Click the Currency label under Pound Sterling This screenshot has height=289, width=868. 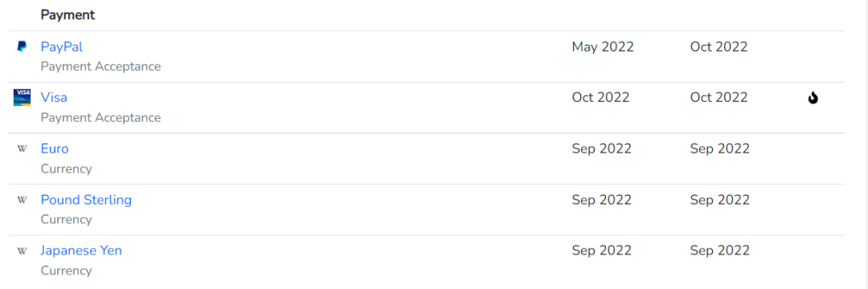click(67, 219)
